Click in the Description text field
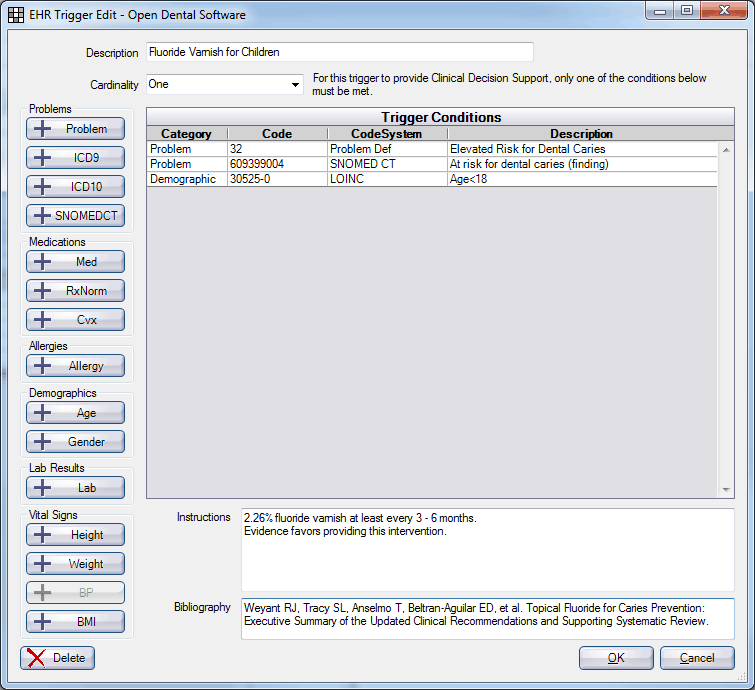 (339, 52)
